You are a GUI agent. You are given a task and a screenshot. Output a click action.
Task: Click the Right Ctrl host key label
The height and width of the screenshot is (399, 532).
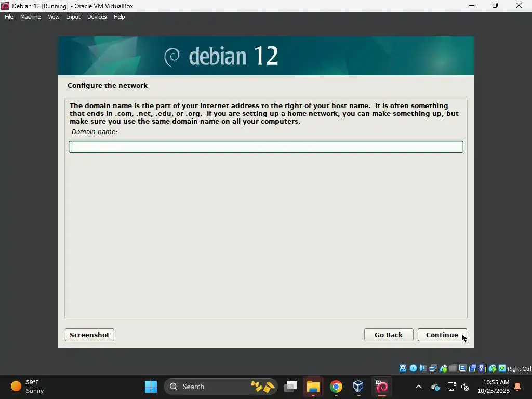point(519,369)
